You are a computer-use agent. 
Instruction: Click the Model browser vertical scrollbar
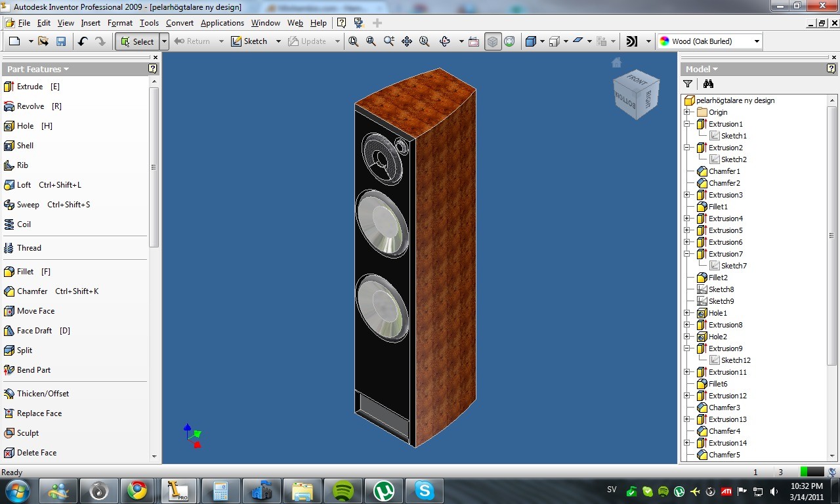point(832,236)
